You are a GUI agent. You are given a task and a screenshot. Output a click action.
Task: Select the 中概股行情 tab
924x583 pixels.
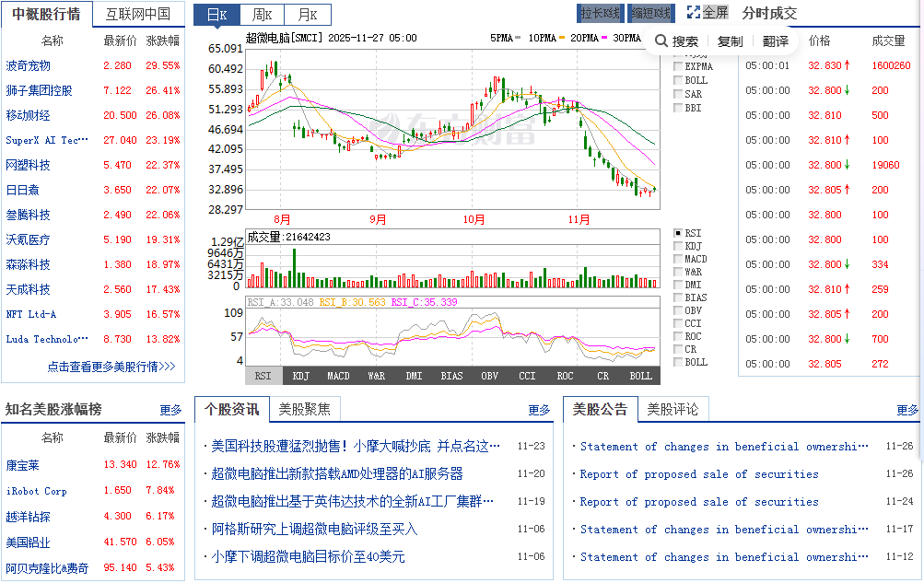click(x=47, y=14)
